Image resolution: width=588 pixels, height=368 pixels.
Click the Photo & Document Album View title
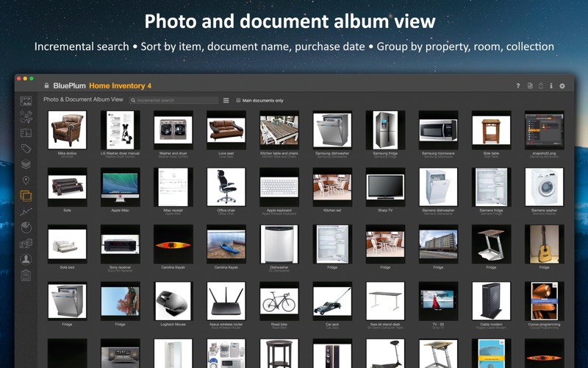tap(83, 99)
